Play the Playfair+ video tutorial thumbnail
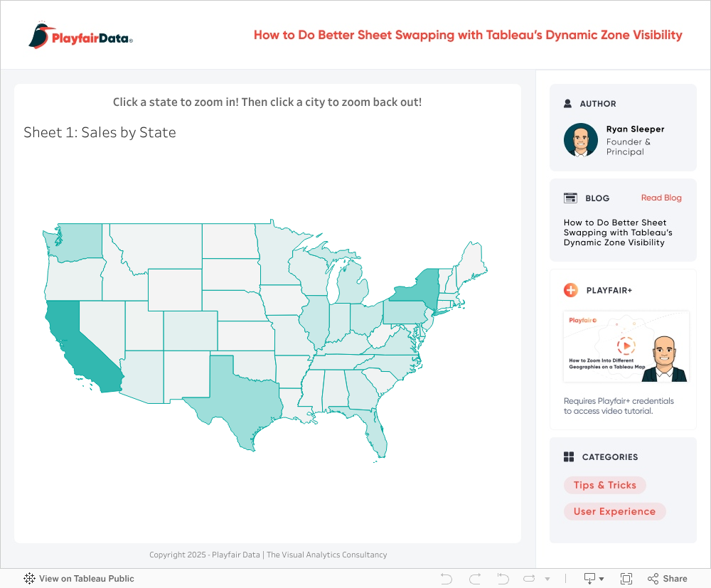 coord(626,346)
